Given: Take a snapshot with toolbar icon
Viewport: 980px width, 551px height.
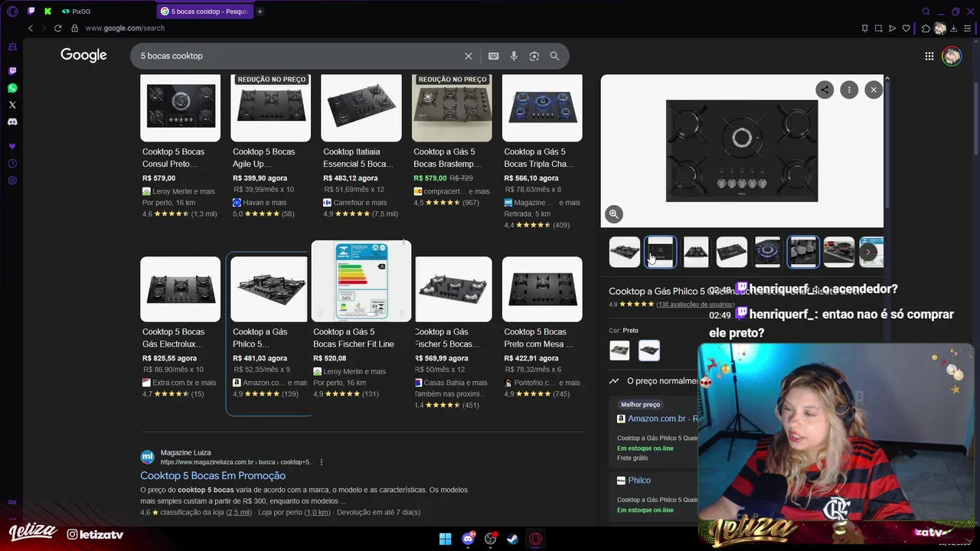Looking at the screenshot, I should (878, 28).
